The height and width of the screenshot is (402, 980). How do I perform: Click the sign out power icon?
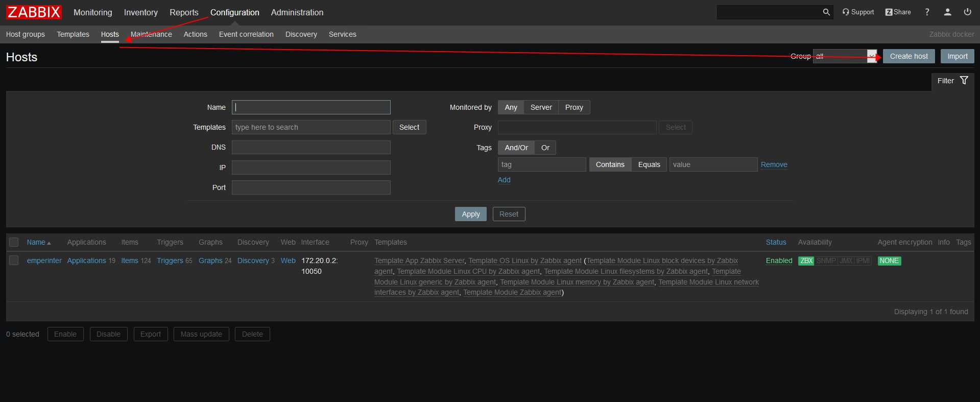coord(967,12)
